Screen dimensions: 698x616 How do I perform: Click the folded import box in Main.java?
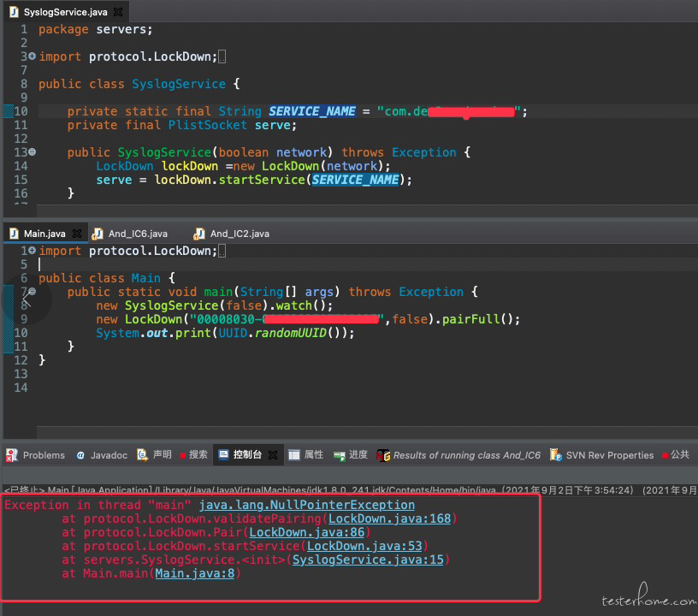point(222,251)
